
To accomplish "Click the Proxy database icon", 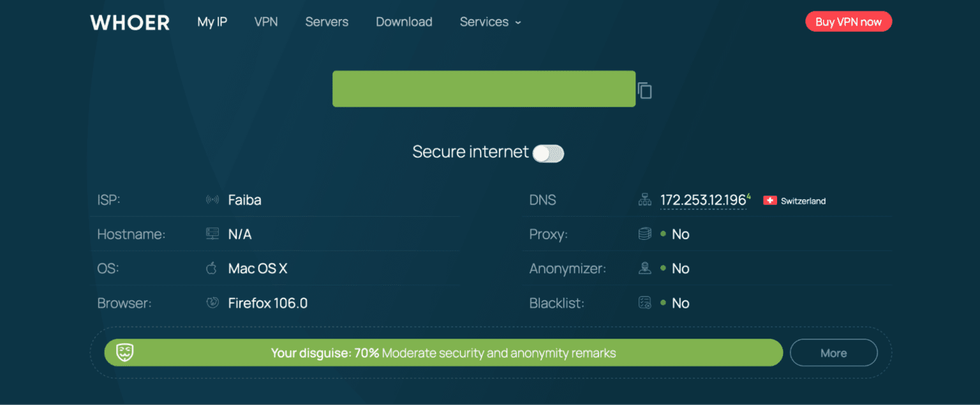I will point(644,234).
